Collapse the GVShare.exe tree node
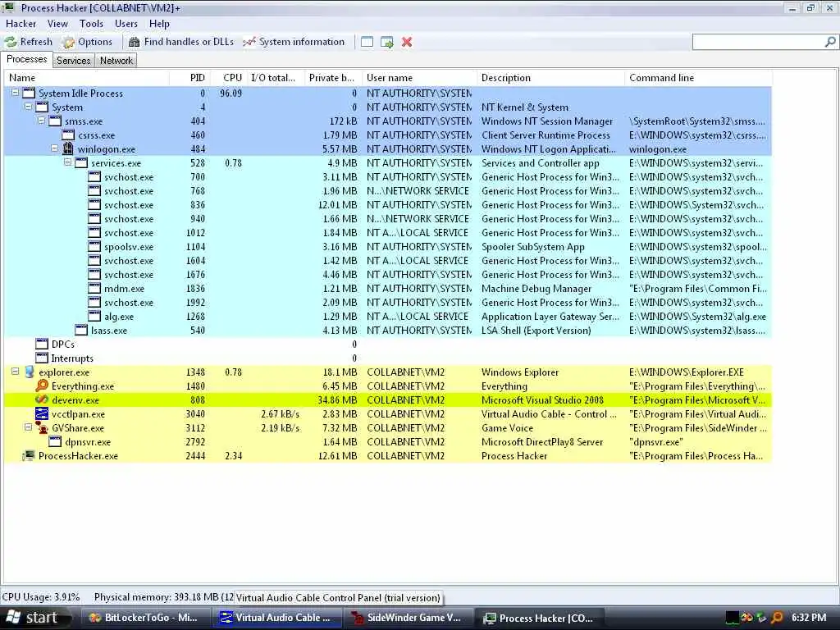The height and width of the screenshot is (630, 840). coord(29,427)
